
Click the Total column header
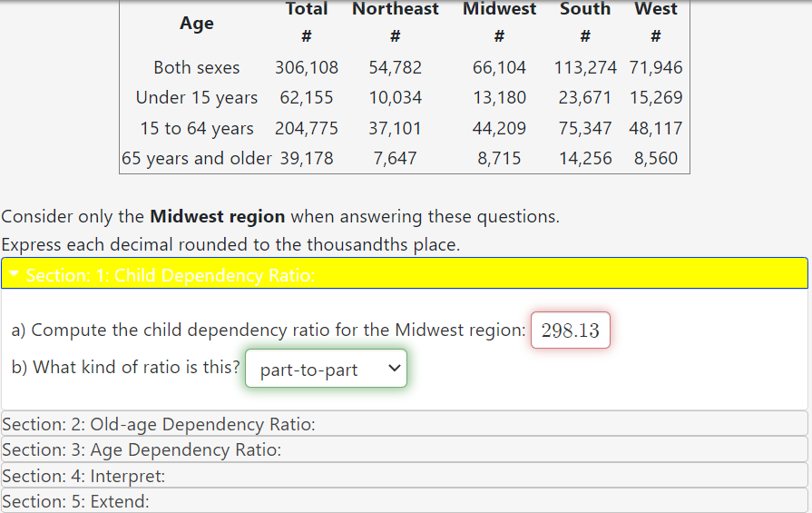point(307,9)
